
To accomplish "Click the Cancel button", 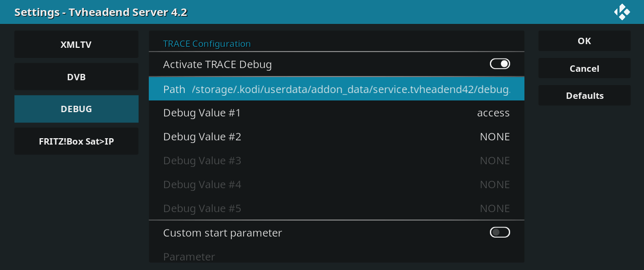I will click(584, 69).
